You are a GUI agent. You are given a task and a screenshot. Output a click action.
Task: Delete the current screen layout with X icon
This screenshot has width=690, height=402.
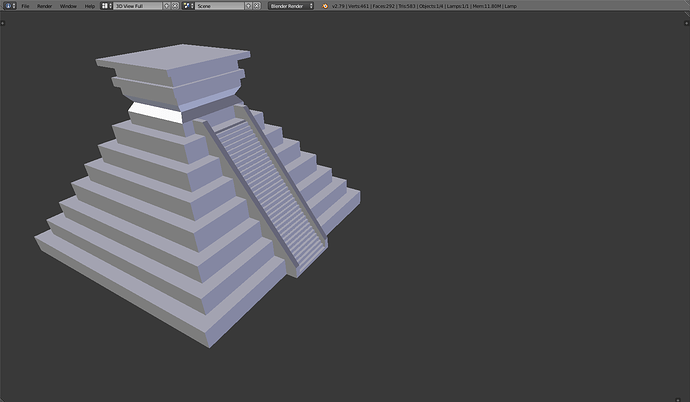pos(175,6)
